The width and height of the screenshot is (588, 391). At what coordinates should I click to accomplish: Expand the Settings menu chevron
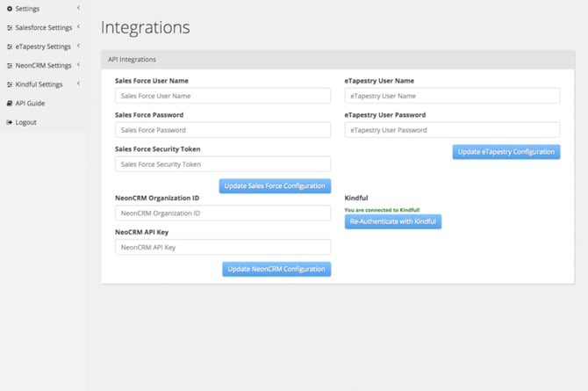(x=78, y=8)
